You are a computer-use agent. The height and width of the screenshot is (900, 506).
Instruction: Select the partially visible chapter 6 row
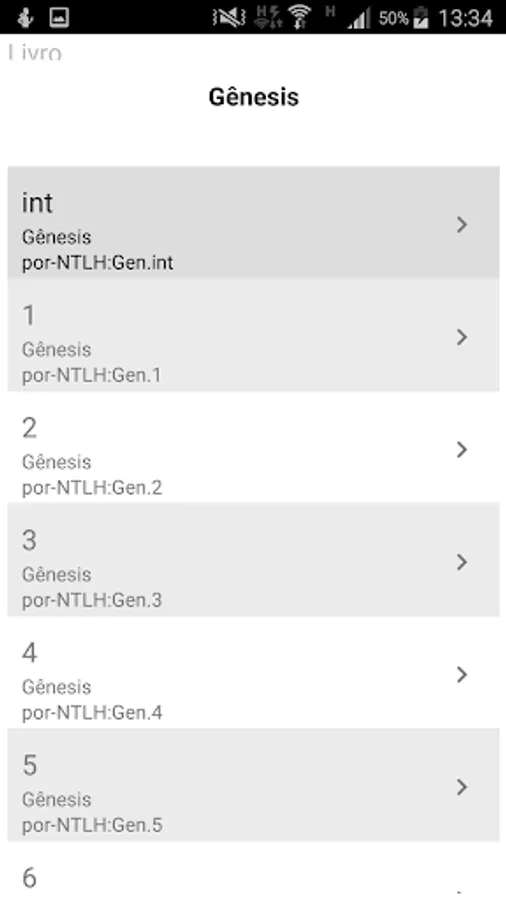click(x=254, y=871)
